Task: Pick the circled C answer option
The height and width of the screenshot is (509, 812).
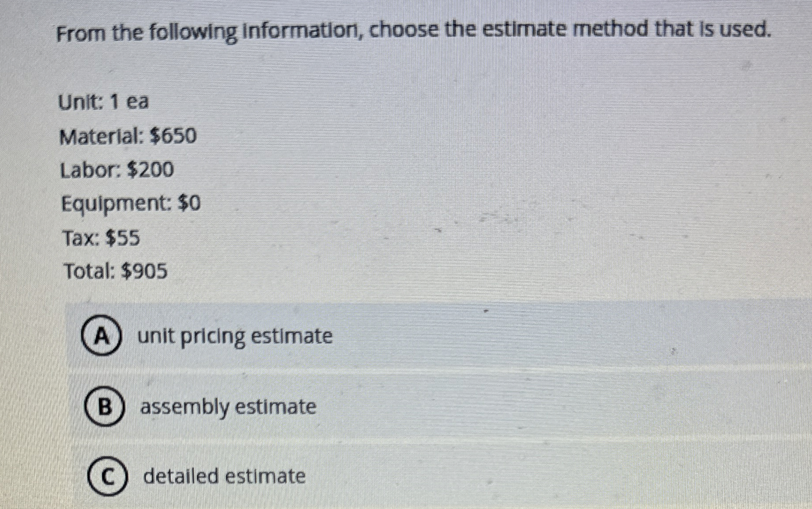Action: coord(107,477)
